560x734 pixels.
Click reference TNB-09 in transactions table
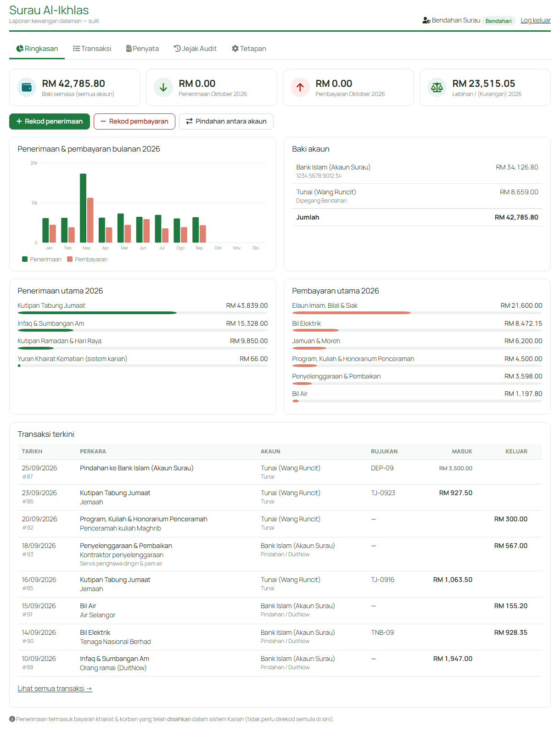[382, 632]
